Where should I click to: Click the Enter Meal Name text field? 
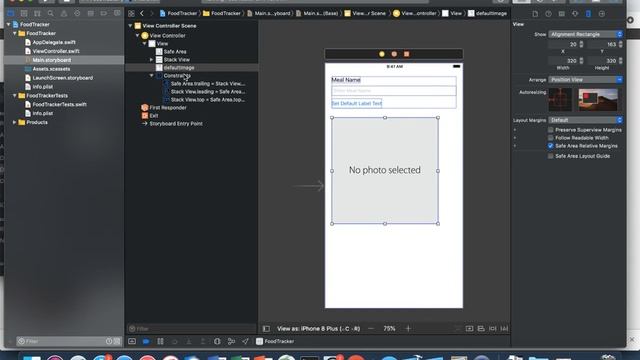[x=394, y=91]
